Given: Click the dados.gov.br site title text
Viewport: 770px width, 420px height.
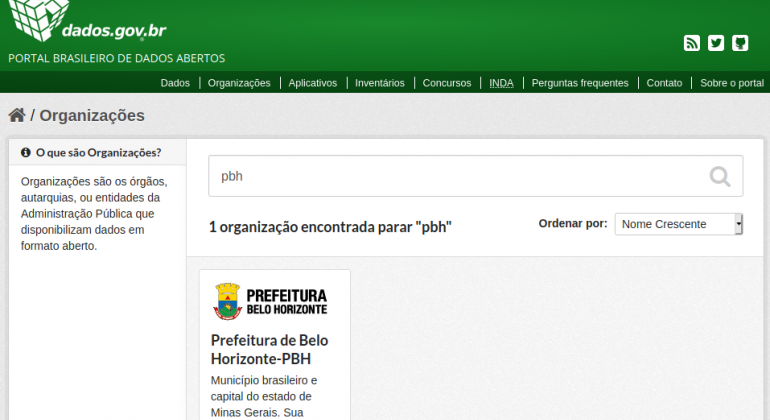Looking at the screenshot, I should (114, 30).
